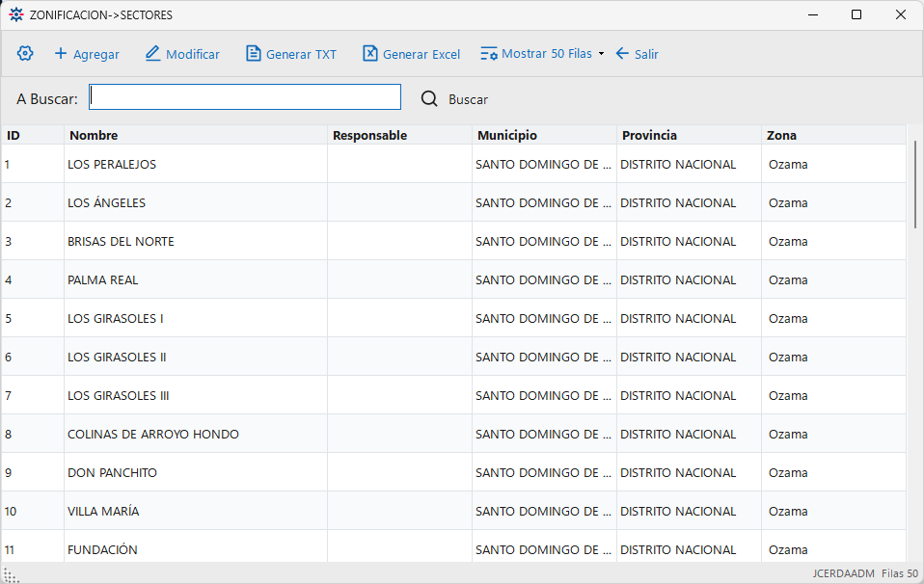This screenshot has height=584, width=924.
Task: Click the Generar TXT button label
Action: coord(301,55)
